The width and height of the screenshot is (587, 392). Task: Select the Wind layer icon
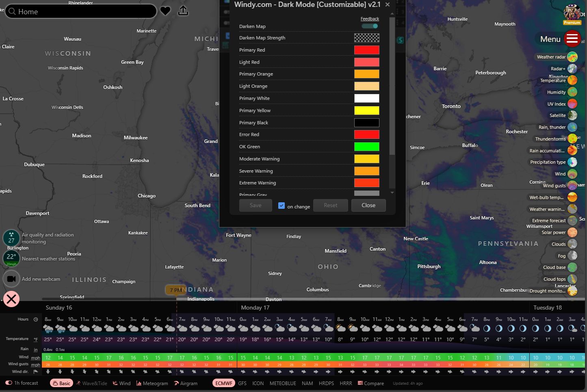click(x=572, y=174)
